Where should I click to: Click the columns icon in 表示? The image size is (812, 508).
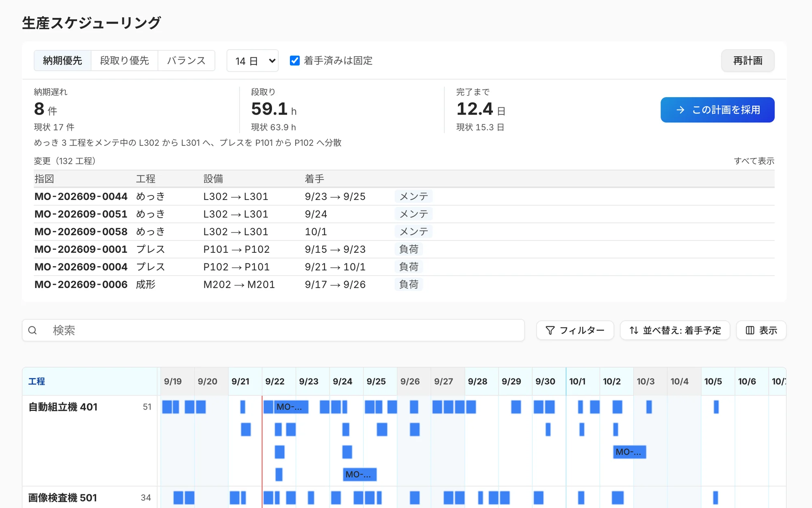(750, 330)
